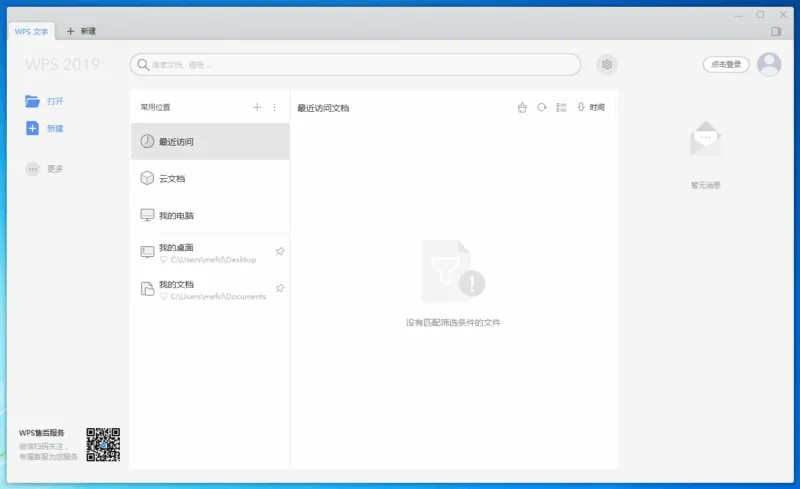Screen dimensions: 800x489
Task: Click the message envelope icon
Action: [x=706, y=139]
